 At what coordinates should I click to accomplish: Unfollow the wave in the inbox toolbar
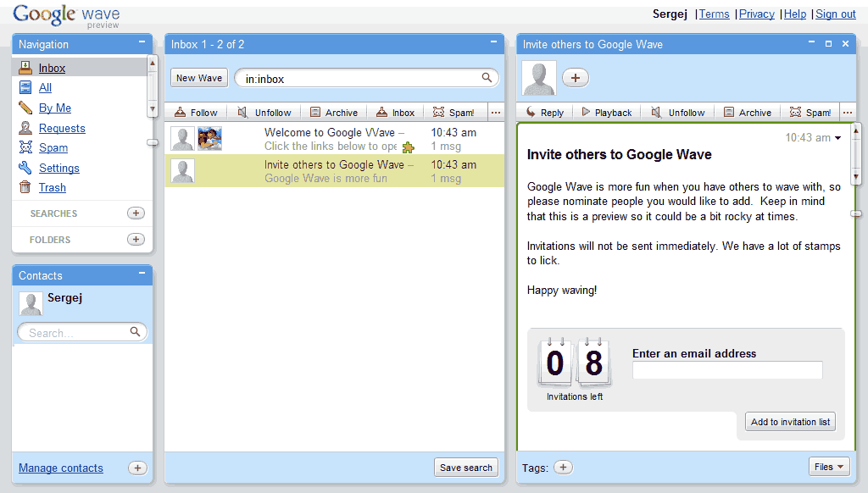click(264, 113)
